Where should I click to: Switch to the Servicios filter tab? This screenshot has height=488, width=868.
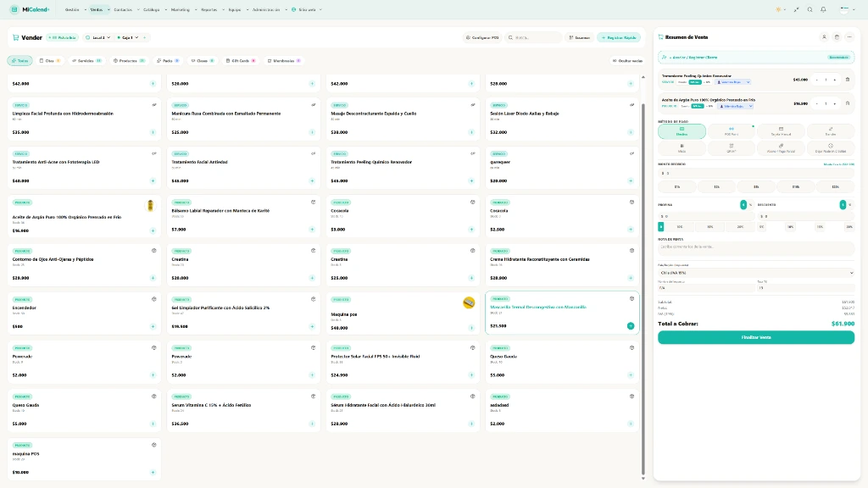click(x=87, y=61)
